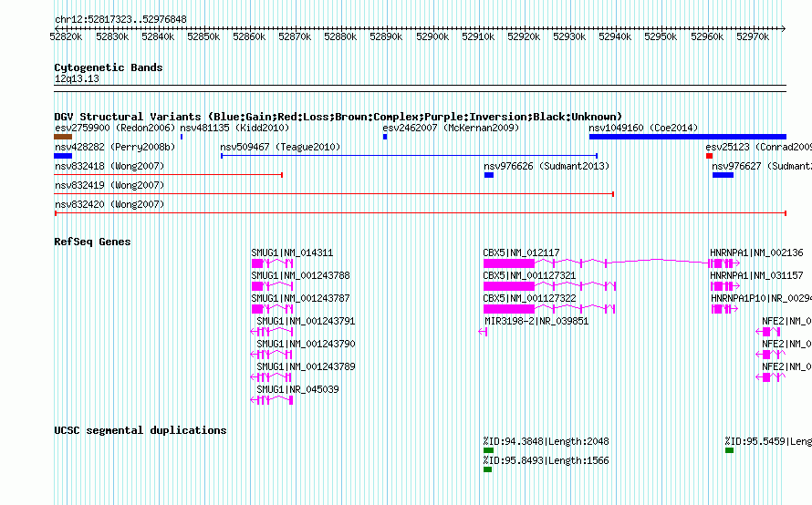The image size is (812, 505).
Task: Select the CBX5|NM_001127321 transcript label
Action: click(529, 276)
